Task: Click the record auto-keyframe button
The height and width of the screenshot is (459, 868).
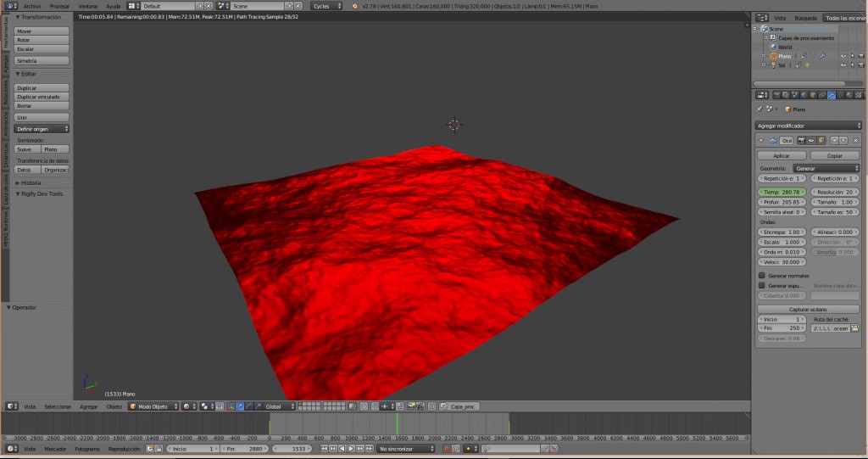Action: point(447,449)
